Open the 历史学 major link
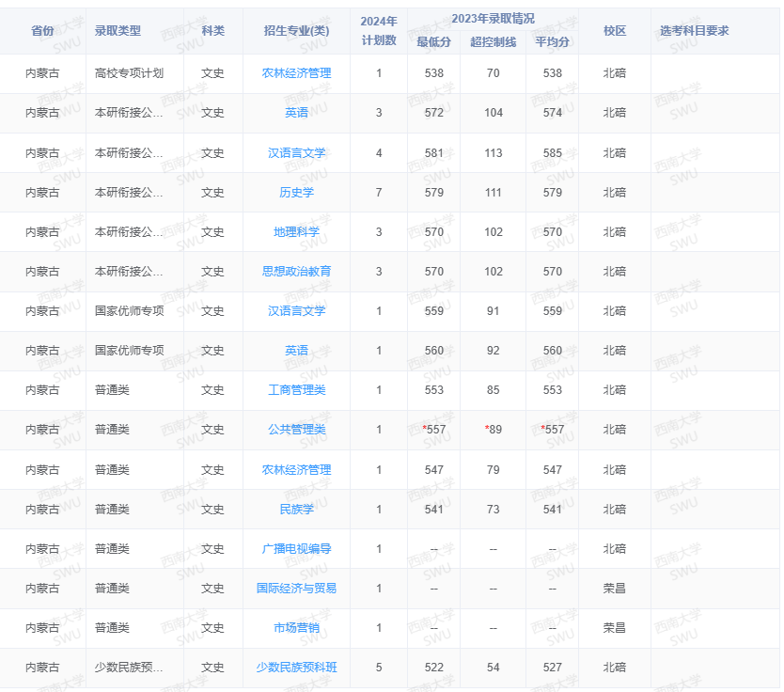 click(x=295, y=192)
